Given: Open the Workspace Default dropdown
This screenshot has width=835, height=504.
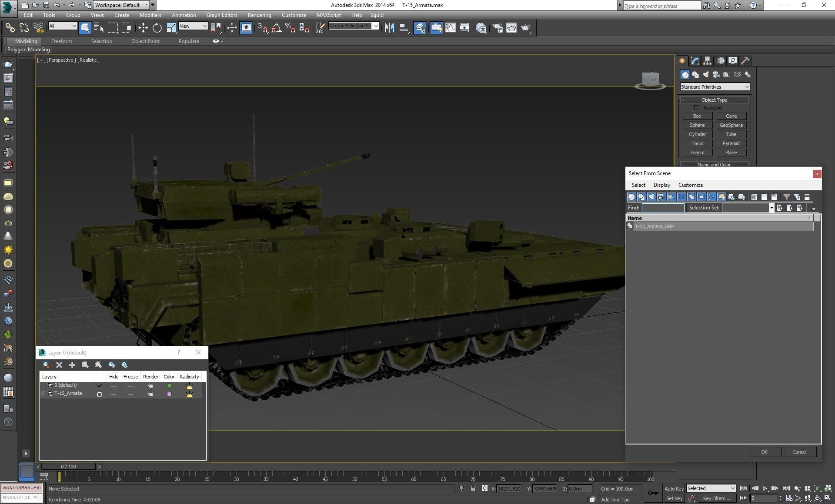Looking at the screenshot, I should (x=121, y=5).
